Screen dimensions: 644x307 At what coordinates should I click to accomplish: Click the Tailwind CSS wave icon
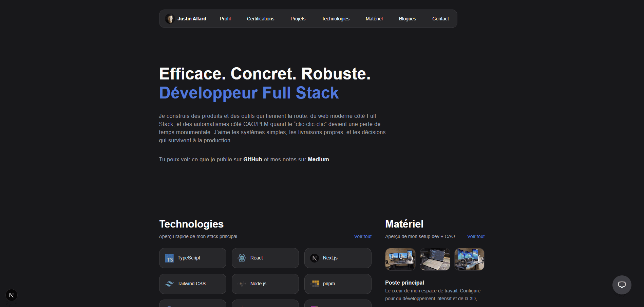coord(169,284)
